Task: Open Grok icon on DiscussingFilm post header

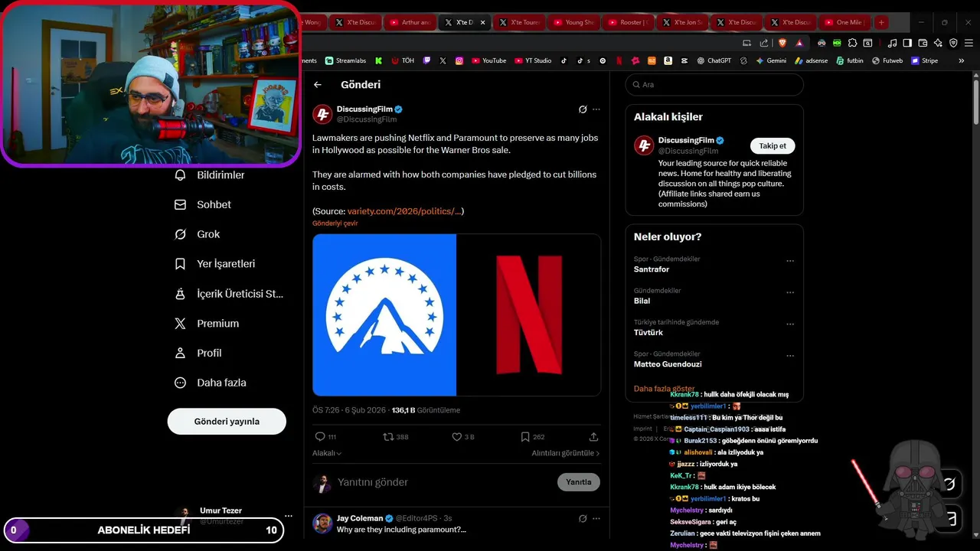Action: pos(583,109)
